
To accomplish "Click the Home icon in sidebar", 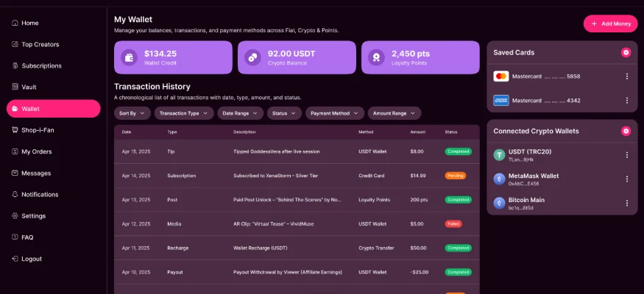I will click(15, 23).
